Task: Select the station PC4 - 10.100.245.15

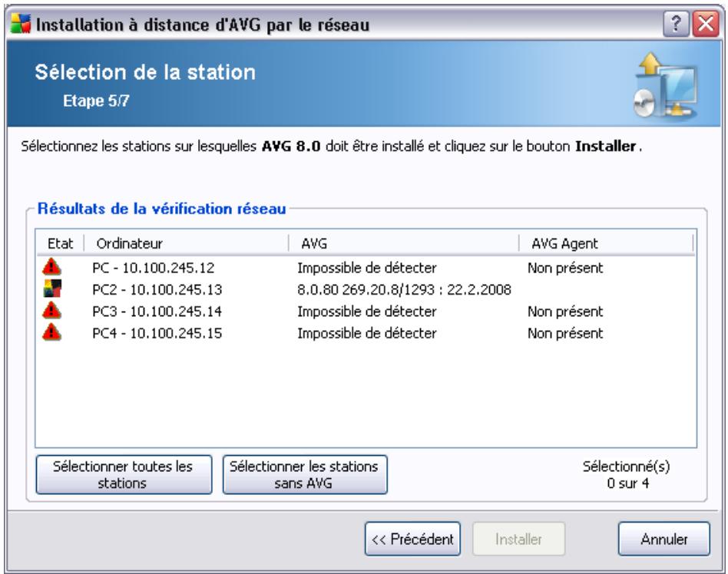Action: click(x=157, y=333)
